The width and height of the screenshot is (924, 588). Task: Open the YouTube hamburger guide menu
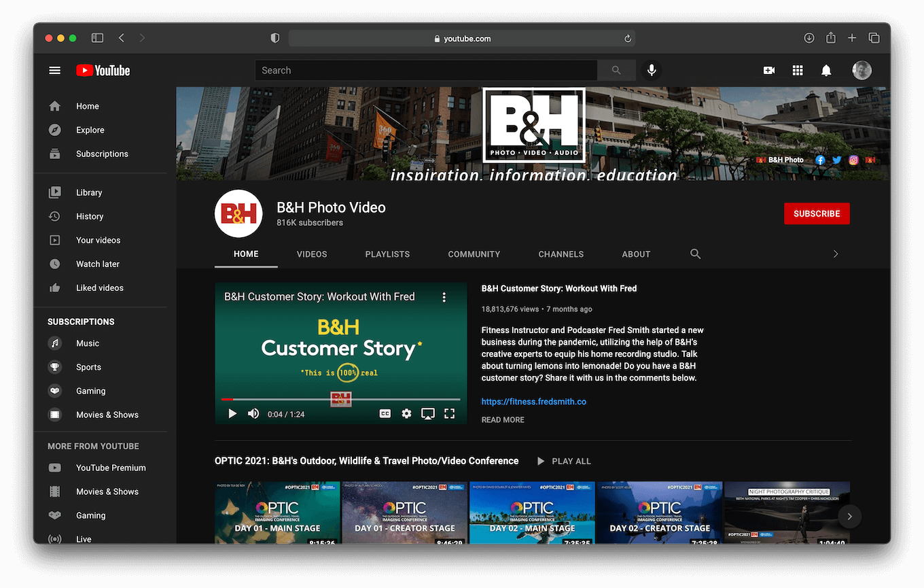click(x=55, y=71)
